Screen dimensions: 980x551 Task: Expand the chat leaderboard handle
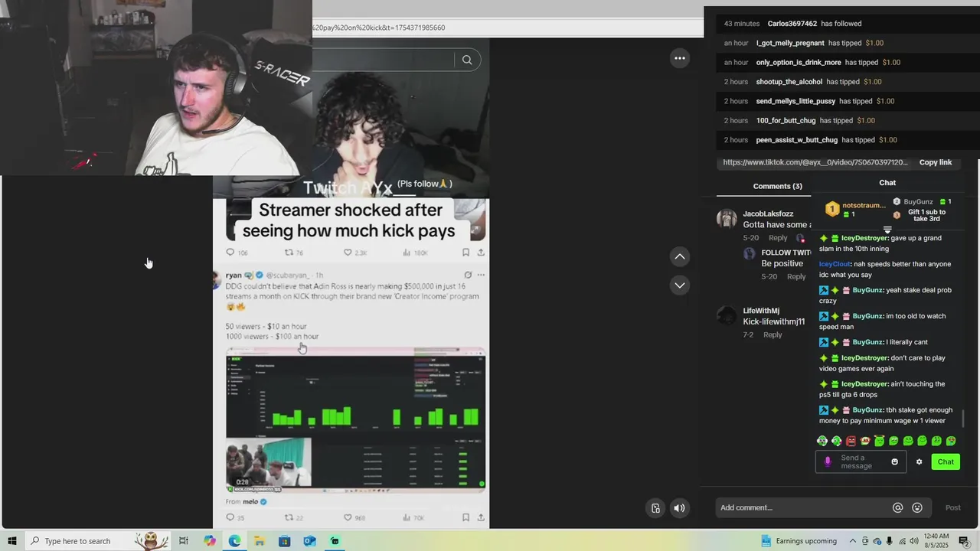[x=887, y=229]
